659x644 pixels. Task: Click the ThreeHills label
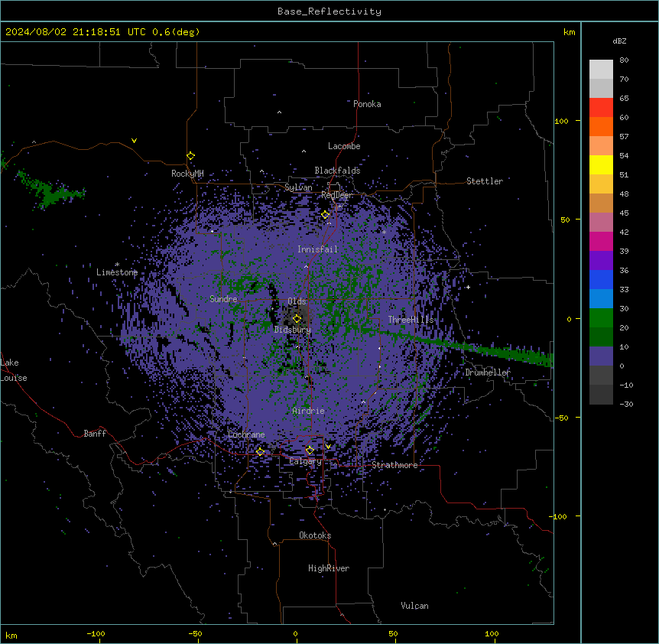[411, 320]
